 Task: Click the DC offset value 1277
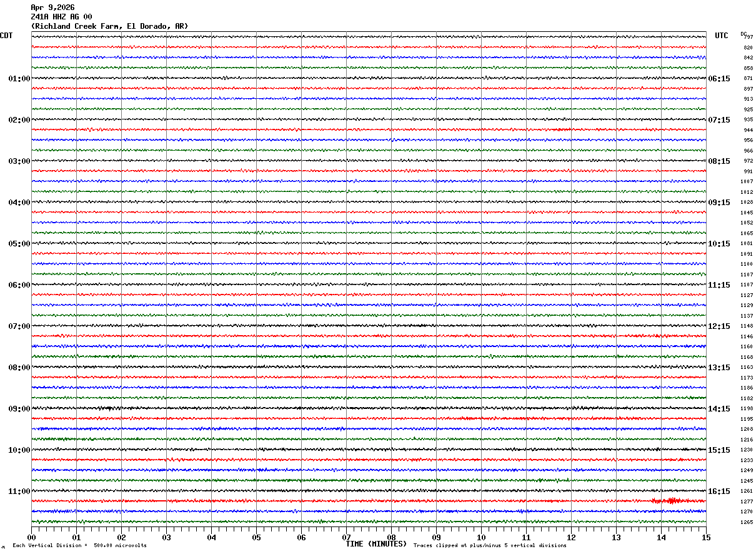pos(747,501)
